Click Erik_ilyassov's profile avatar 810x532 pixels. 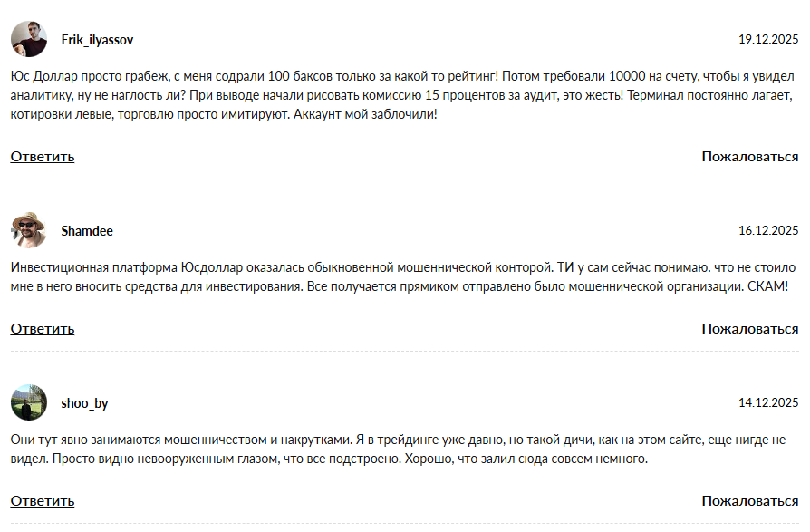click(x=29, y=40)
